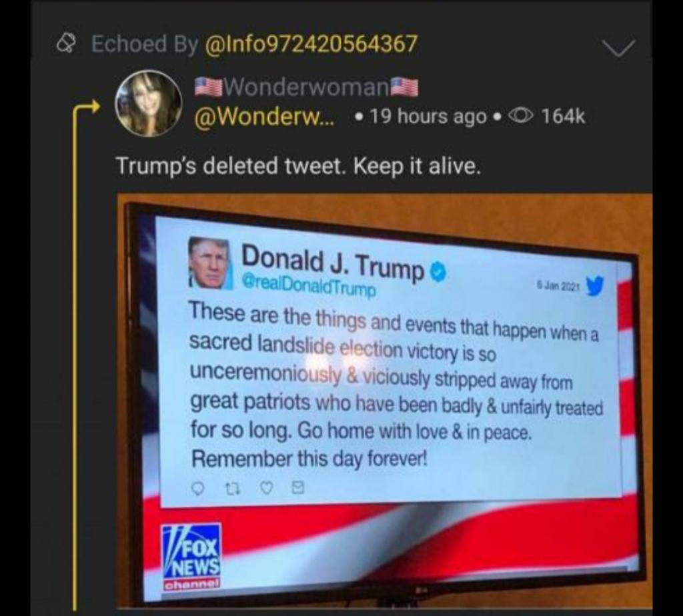Click the eye views icon
Screen dimensions: 683x616
coord(520,116)
